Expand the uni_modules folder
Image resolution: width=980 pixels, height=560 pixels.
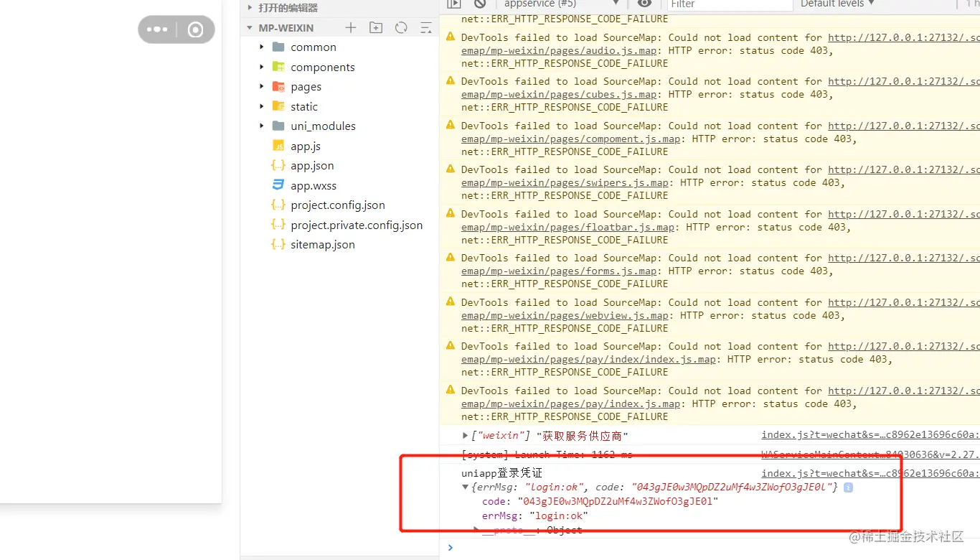(x=262, y=126)
